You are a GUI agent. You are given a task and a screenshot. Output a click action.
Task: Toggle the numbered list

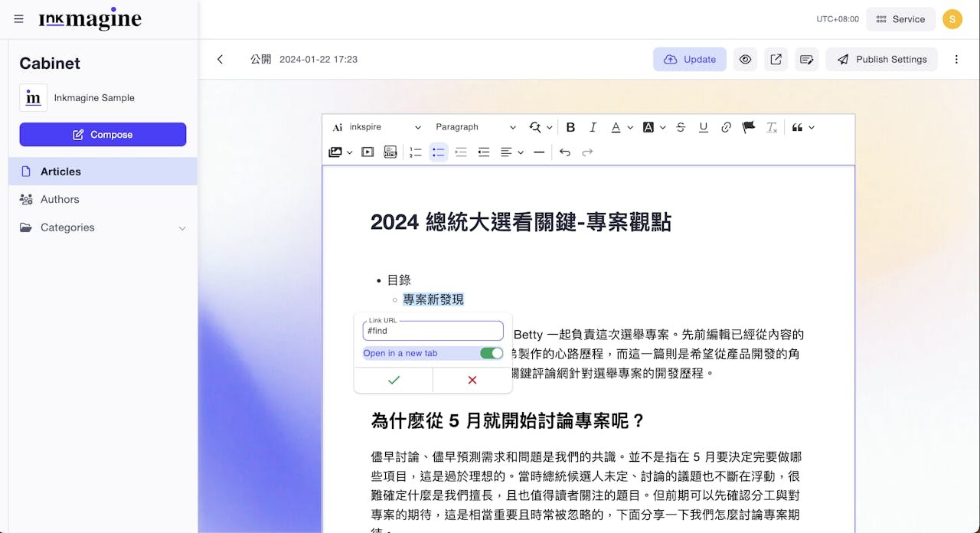[x=416, y=152]
